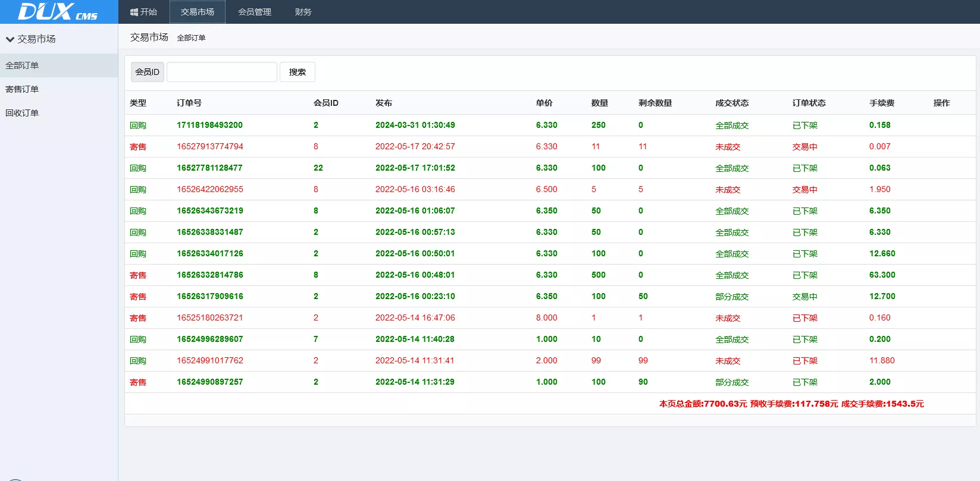
Task: Collapse the 交易市场 sidebar chevron
Action: point(10,39)
